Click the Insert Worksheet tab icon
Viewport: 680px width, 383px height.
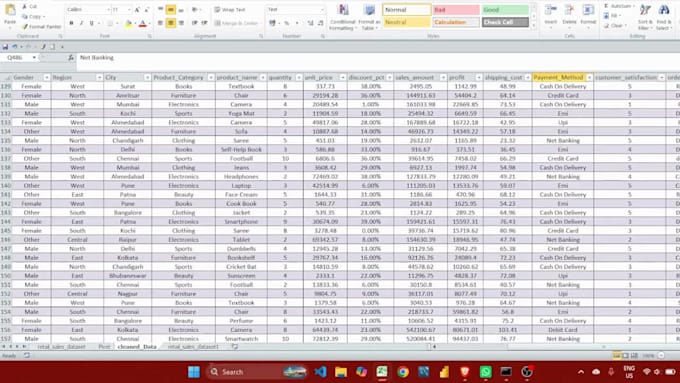click(235, 347)
